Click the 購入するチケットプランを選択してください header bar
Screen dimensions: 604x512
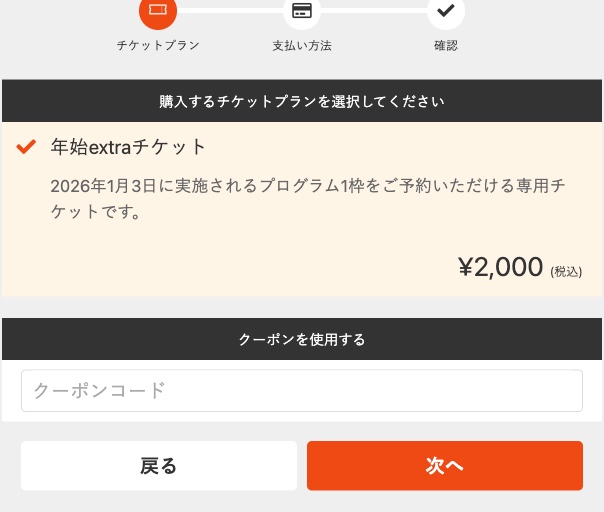pyautogui.click(x=302, y=101)
